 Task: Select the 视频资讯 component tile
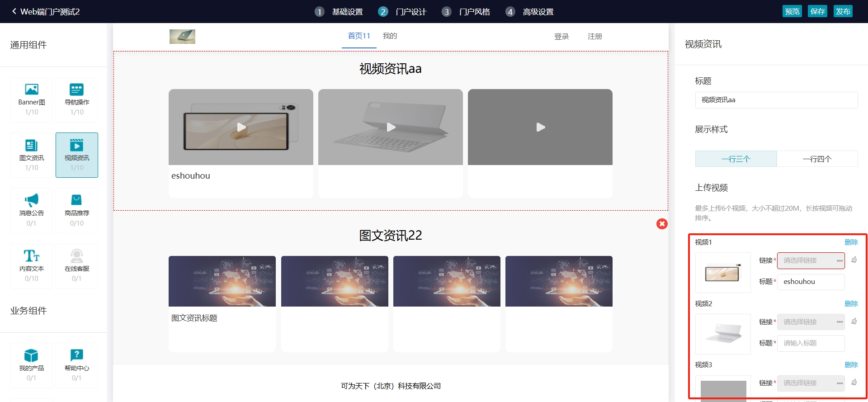coord(77,155)
